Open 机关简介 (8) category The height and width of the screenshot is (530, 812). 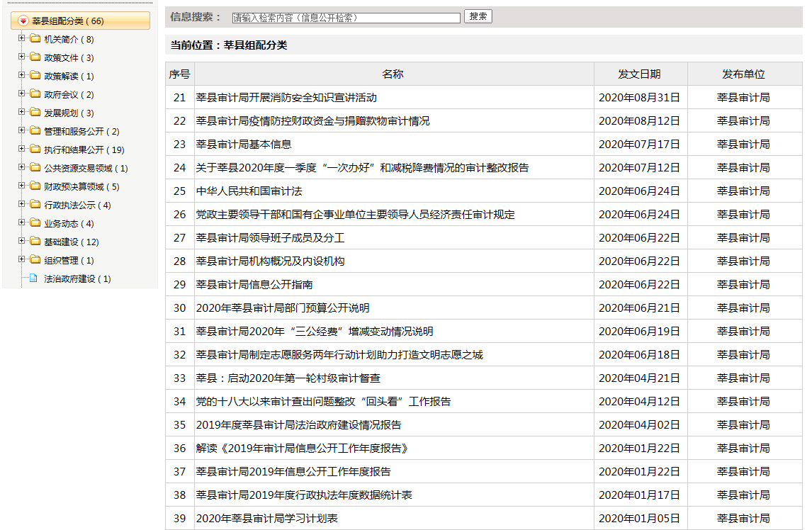coord(69,40)
